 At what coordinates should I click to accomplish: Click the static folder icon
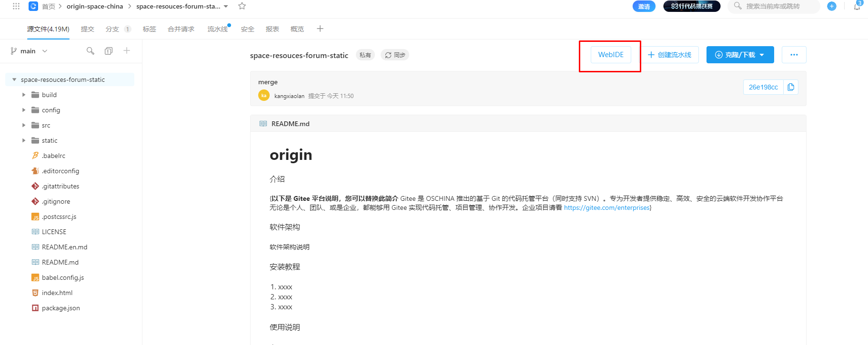[x=35, y=140]
